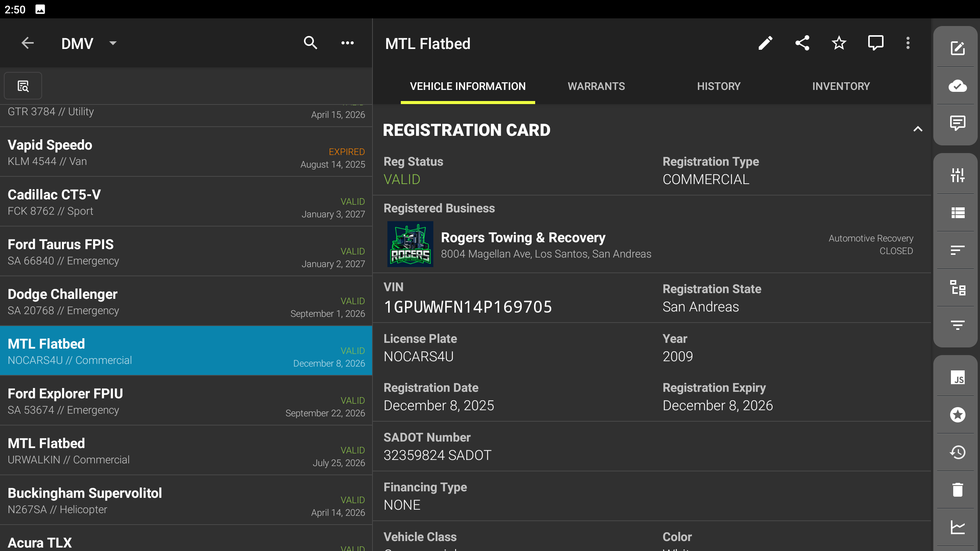Share the MTL Flatbed record
Screen dimensions: 980x551
click(x=802, y=43)
